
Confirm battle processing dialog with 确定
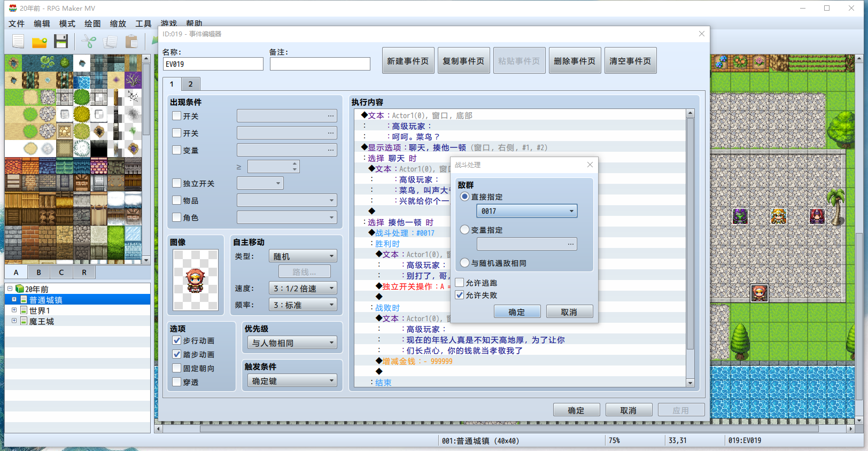tap(517, 312)
